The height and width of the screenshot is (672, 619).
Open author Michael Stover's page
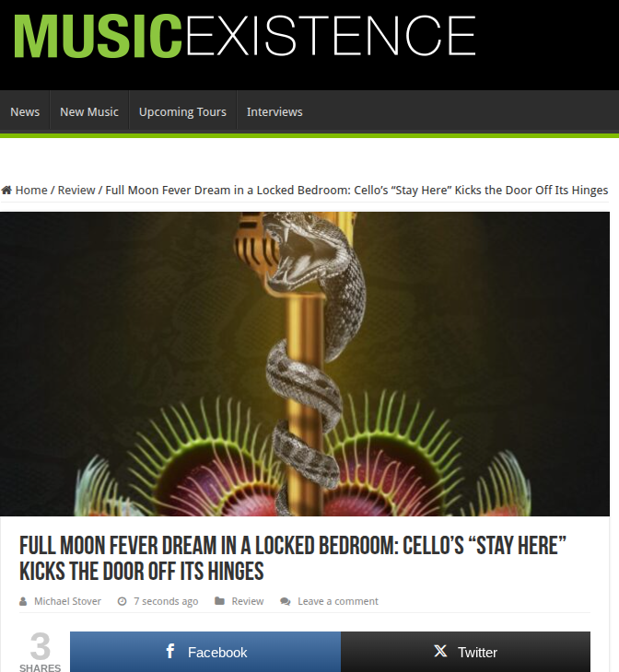tap(68, 601)
